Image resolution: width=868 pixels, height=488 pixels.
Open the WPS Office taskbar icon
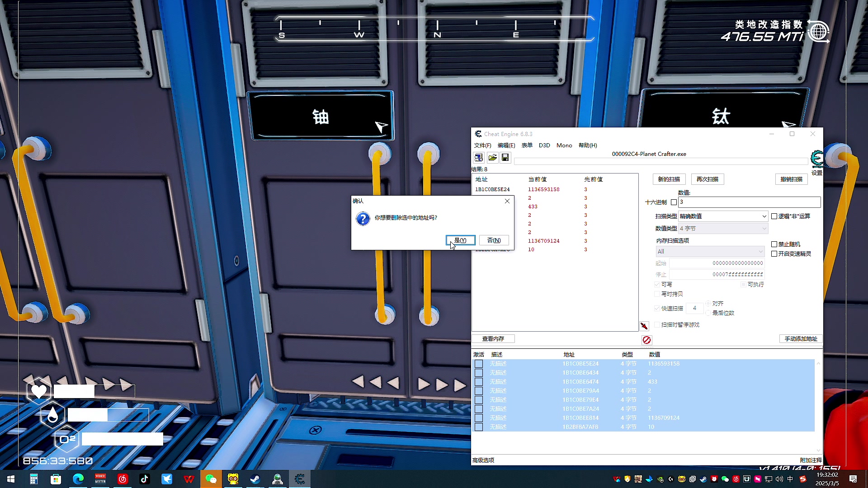[189, 479]
